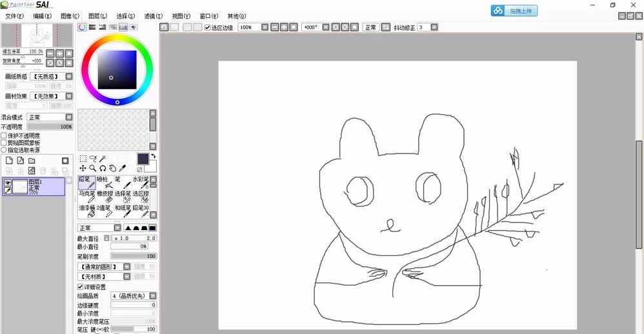Select the 和纸笔 brush tool
The height and width of the screenshot is (334, 644).
123,211
